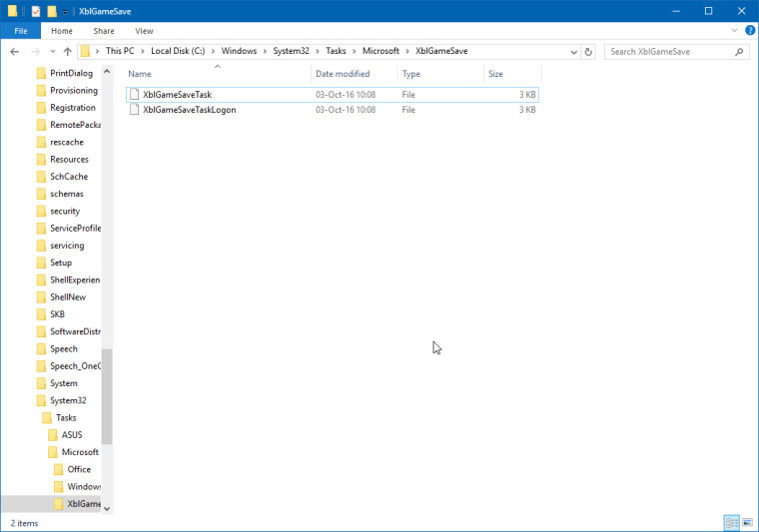Click the navigation pane scroll up arrow
The height and width of the screenshot is (532, 759).
[x=107, y=71]
